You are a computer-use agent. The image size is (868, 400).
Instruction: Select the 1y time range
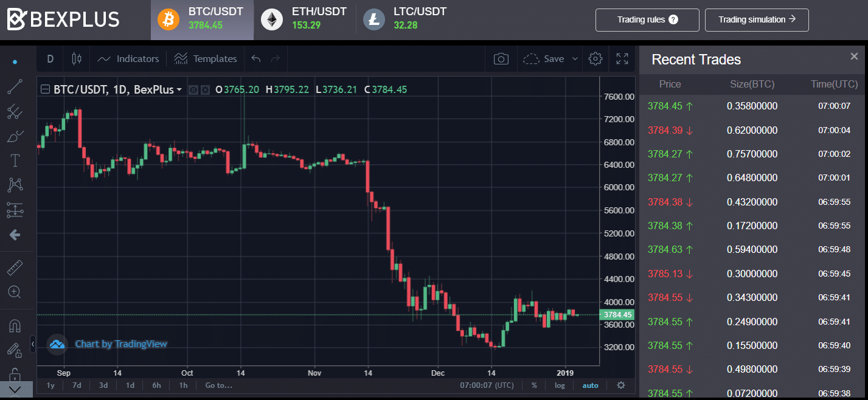[50, 385]
